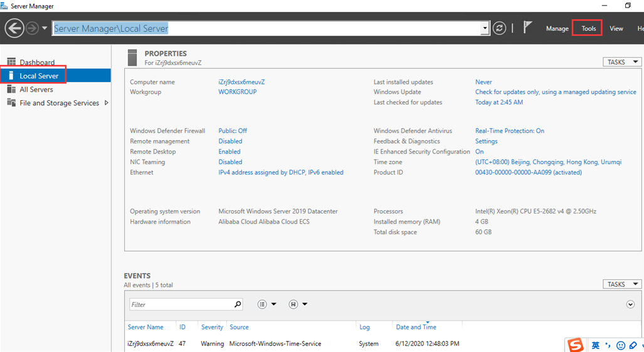Viewport: 644px width, 352px height.
Task: Sort events by Date and Time column
Action: (x=416, y=327)
